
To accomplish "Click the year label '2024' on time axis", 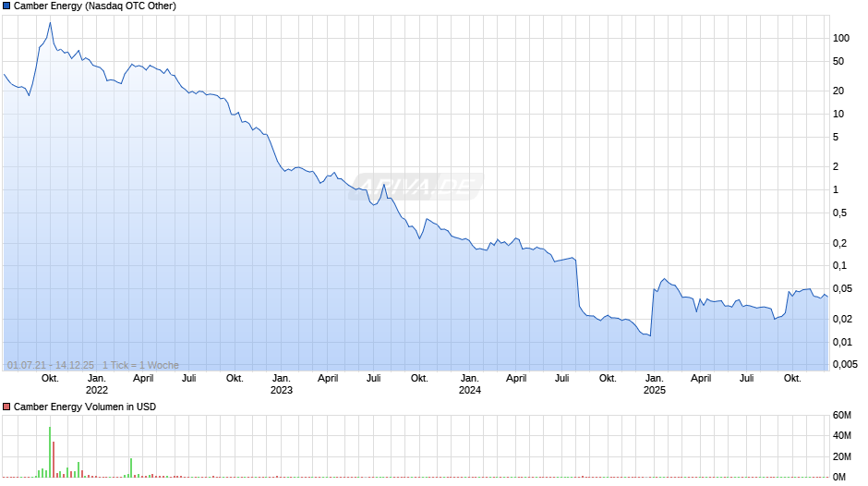I will tap(470, 390).
